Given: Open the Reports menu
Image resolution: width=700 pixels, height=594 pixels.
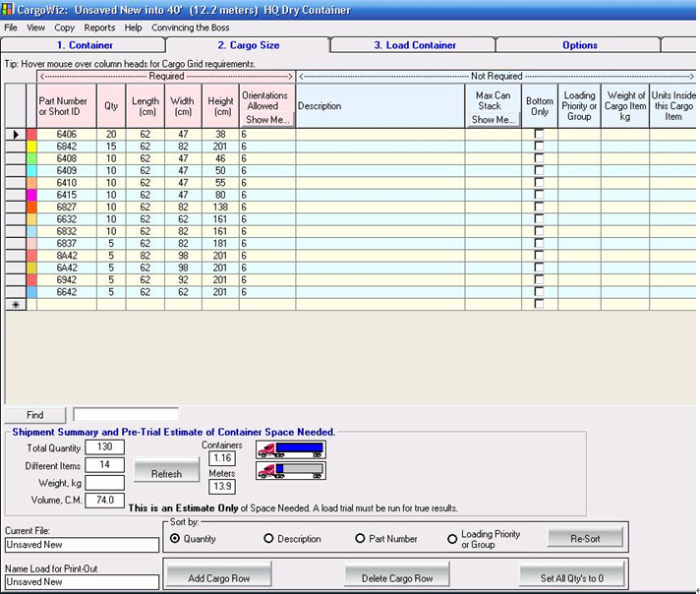Looking at the screenshot, I should tap(99, 28).
